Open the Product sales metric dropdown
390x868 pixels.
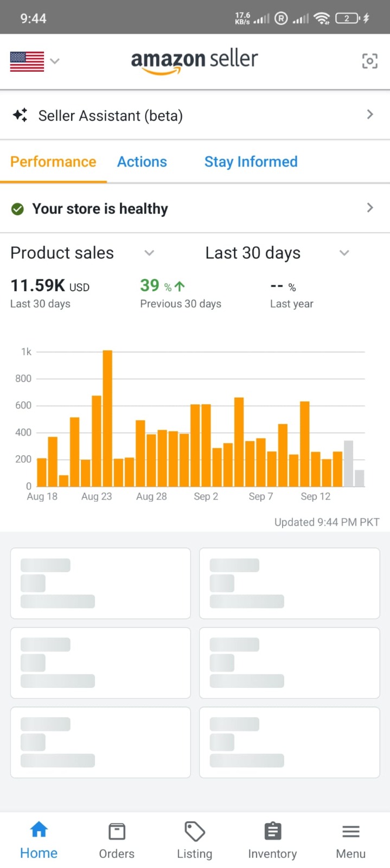coord(149,253)
